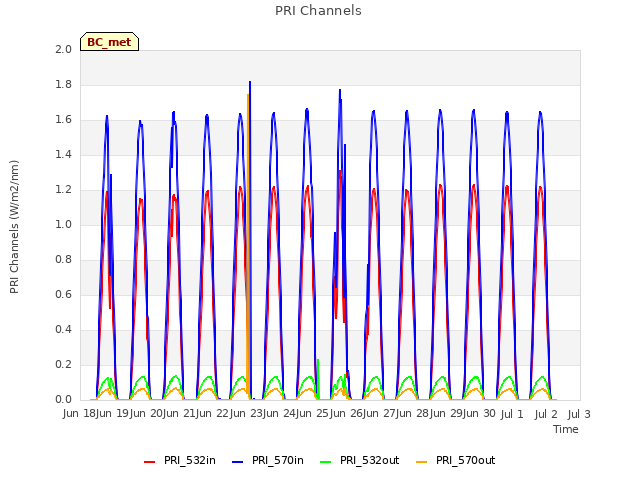Click the green spike reaching 0.2

click(x=318, y=378)
